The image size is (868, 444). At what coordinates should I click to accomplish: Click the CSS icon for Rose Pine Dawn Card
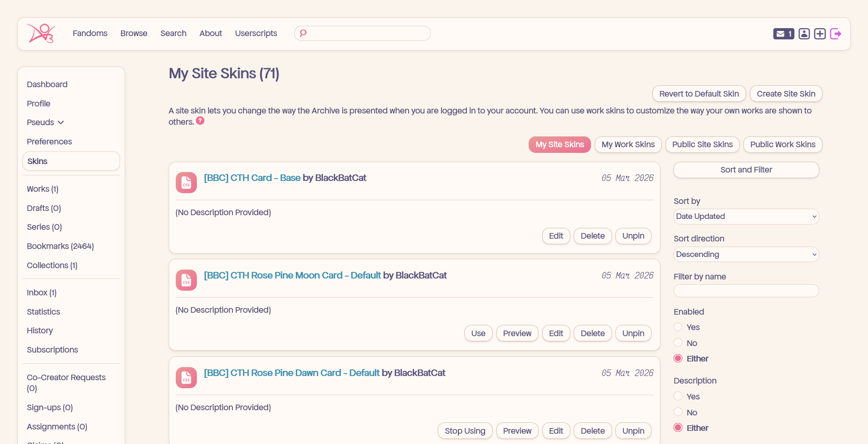186,377
